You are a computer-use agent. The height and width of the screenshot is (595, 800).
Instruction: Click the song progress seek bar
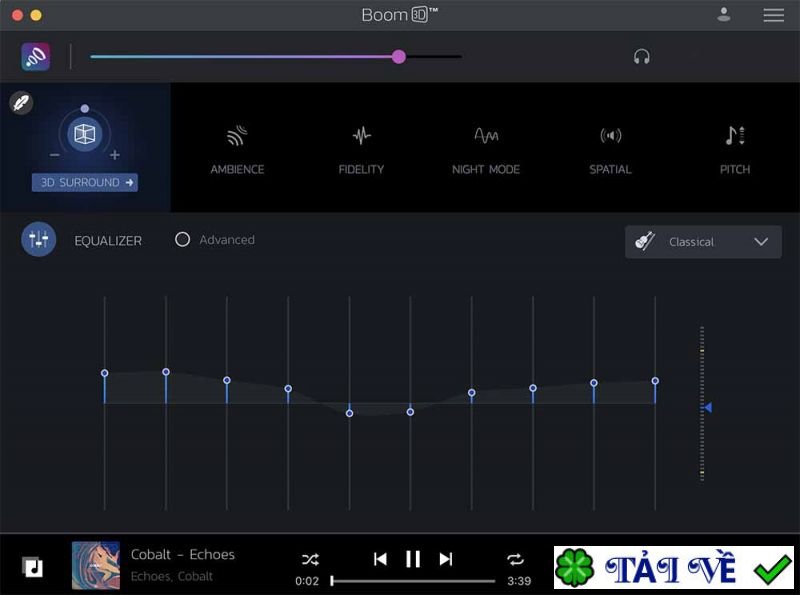[413, 581]
